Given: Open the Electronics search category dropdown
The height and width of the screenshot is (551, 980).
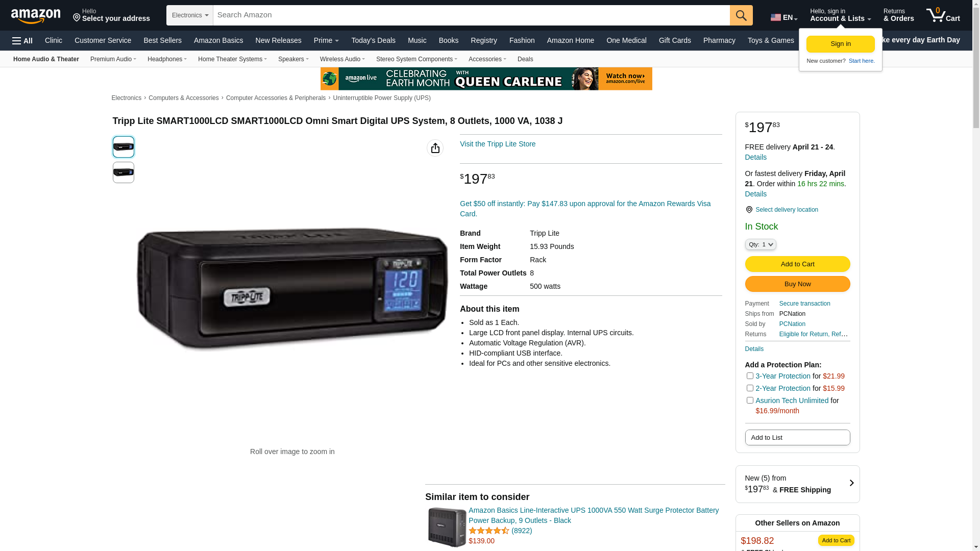Looking at the screenshot, I should click(x=190, y=15).
